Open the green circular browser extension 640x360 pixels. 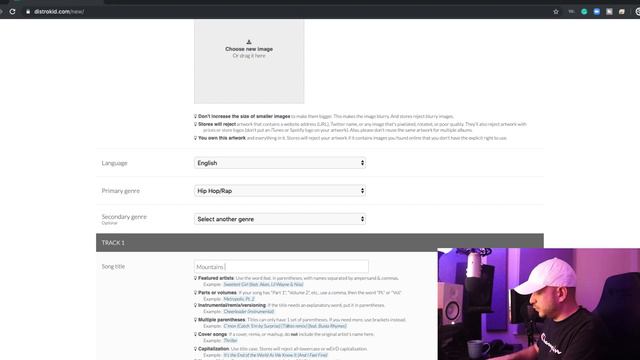click(x=584, y=11)
